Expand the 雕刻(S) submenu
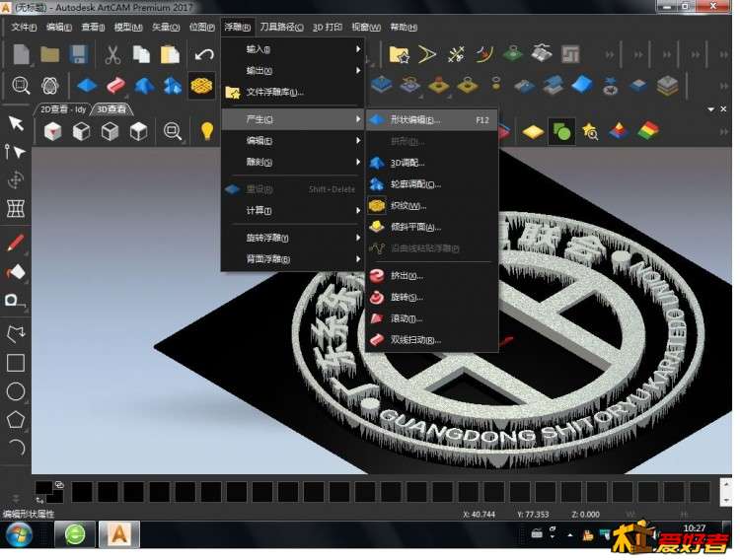 pyautogui.click(x=293, y=162)
